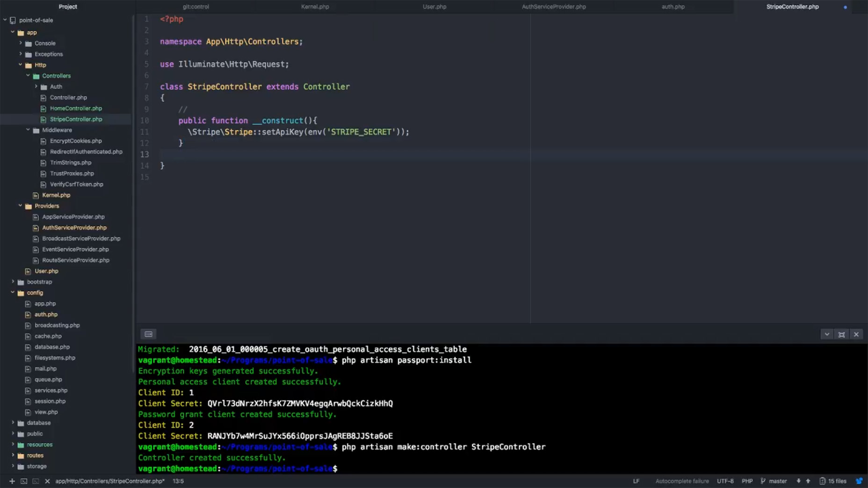Expand the bootstrap folder
868x488 pixels.
[x=13, y=282]
